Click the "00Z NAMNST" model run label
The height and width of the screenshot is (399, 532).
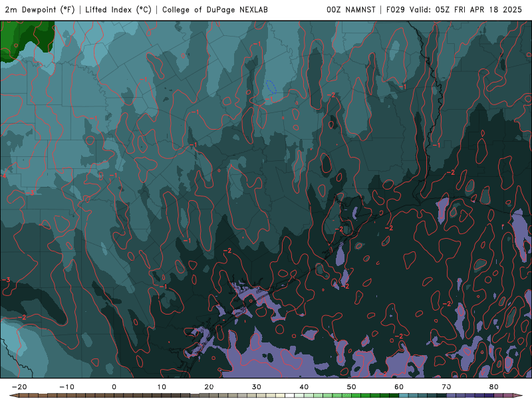[351, 10]
